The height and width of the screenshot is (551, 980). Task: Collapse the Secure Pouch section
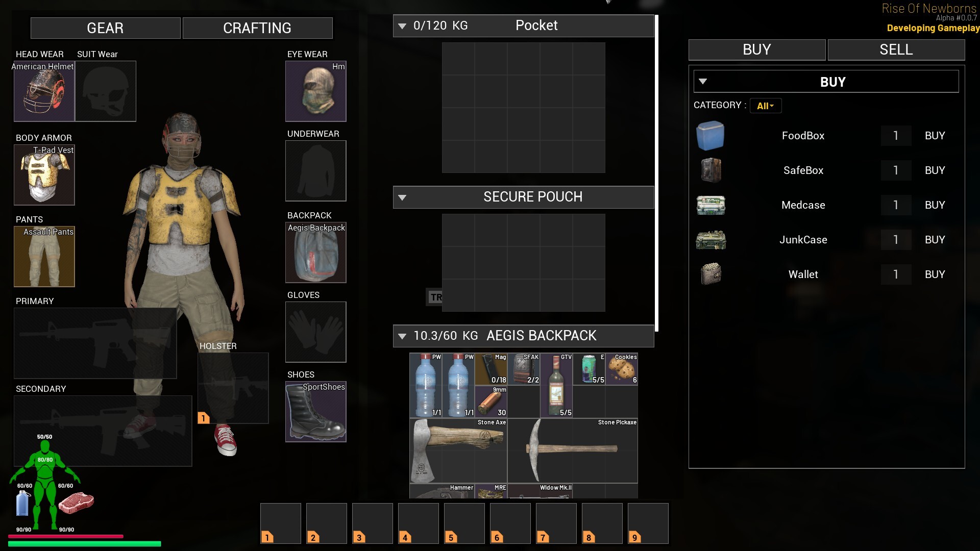coord(402,197)
